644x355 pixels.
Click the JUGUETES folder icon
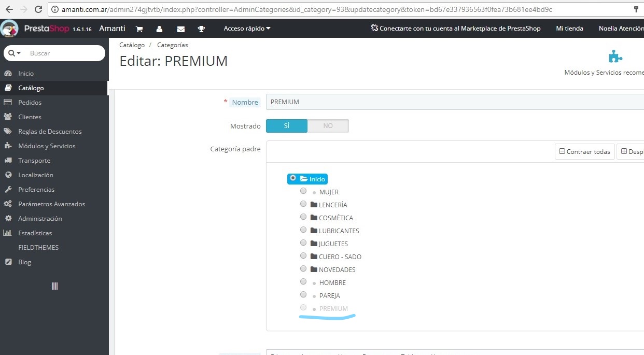coord(314,244)
